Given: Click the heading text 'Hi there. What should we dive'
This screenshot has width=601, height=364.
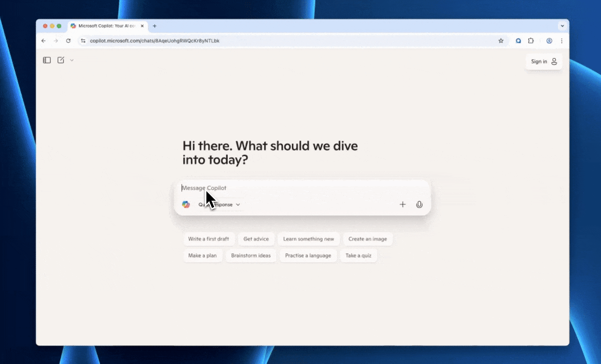Looking at the screenshot, I should click(270, 146).
